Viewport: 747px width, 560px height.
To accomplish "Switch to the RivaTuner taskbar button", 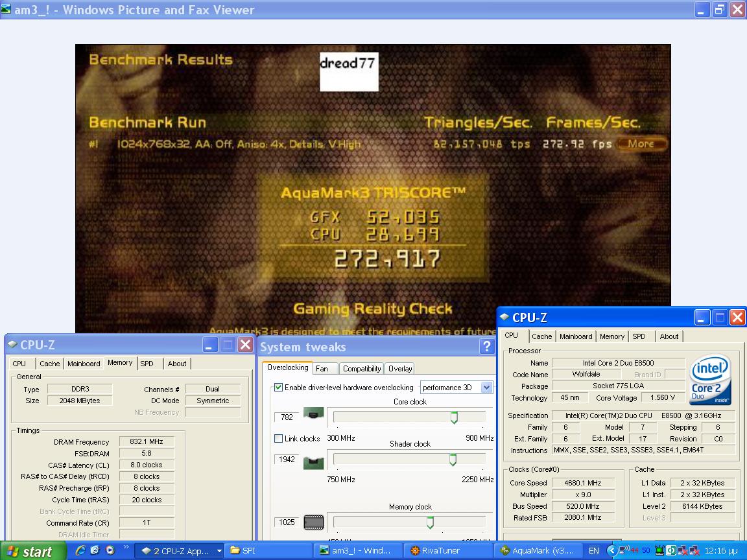I will (448, 551).
